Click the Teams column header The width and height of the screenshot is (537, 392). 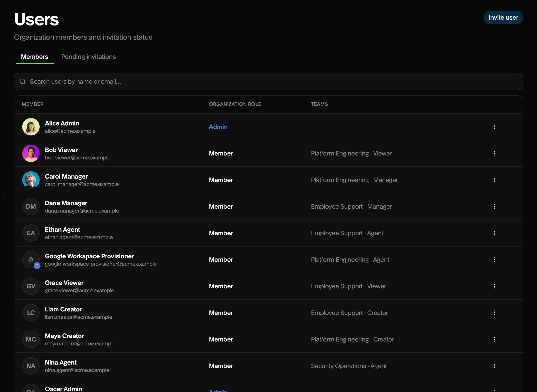click(x=319, y=104)
